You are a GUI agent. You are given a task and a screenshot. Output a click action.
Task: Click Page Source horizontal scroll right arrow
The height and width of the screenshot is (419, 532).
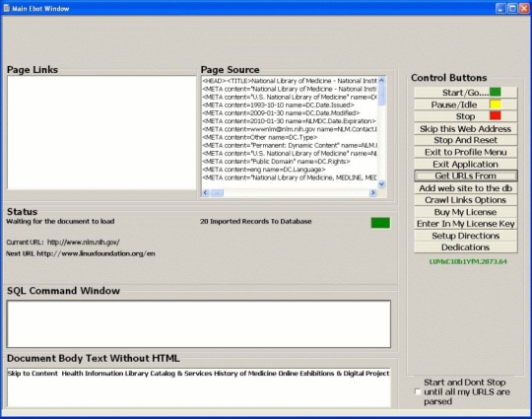(372, 192)
